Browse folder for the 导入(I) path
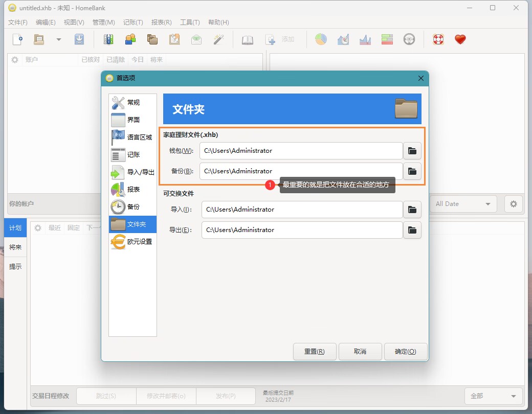532x414 pixels. (412, 210)
